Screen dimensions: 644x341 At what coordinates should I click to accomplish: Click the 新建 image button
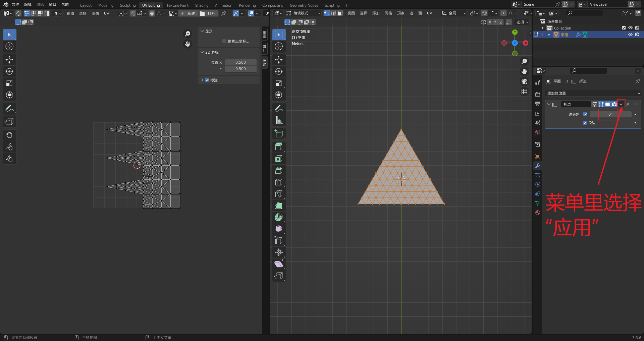click(188, 13)
